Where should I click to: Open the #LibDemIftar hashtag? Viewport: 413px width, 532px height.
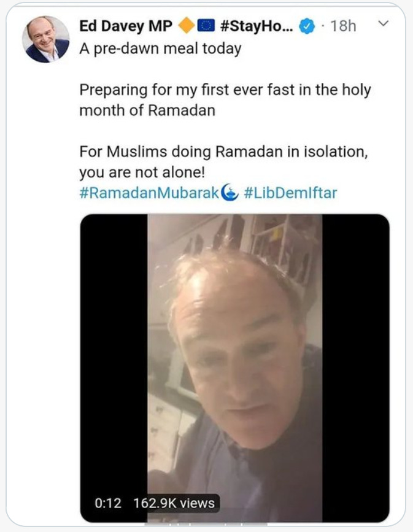(x=290, y=193)
